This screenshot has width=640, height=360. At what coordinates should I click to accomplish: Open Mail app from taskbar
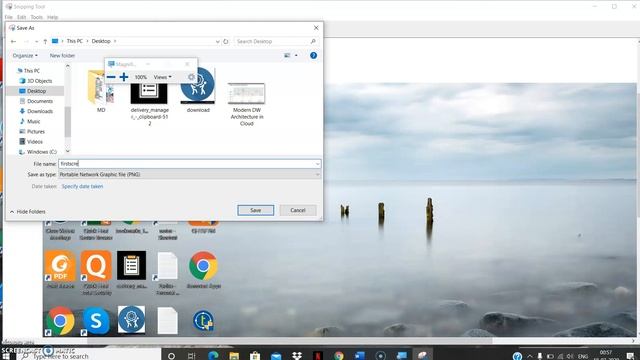(x=276, y=356)
